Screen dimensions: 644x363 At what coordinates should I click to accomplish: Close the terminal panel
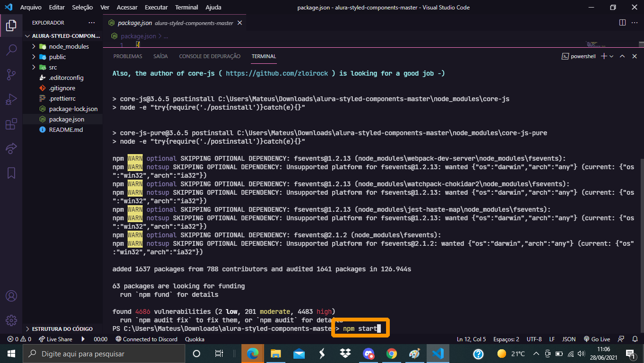point(635,56)
